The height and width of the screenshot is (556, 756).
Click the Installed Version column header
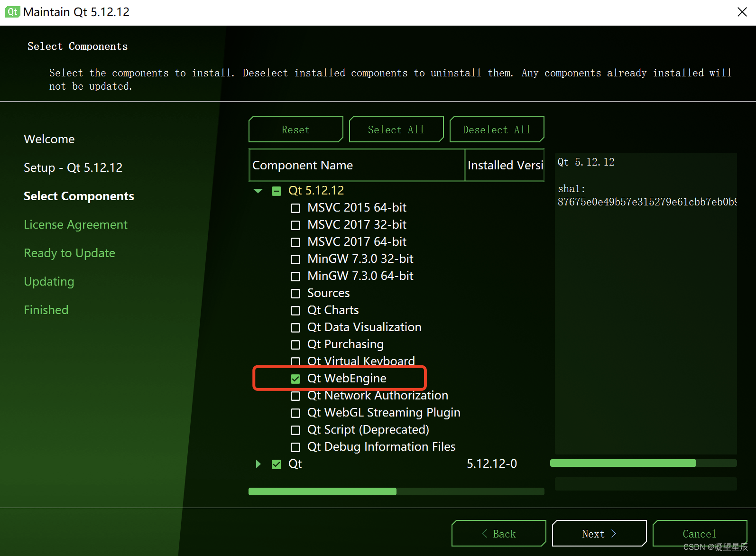click(x=505, y=165)
